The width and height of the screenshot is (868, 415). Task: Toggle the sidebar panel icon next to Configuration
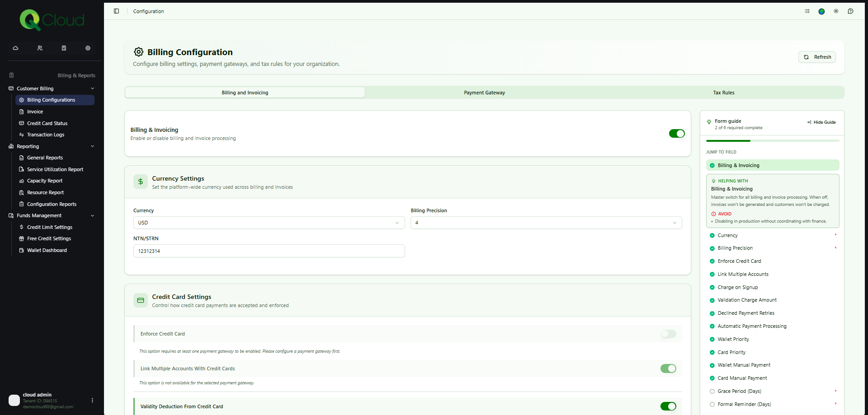(116, 11)
